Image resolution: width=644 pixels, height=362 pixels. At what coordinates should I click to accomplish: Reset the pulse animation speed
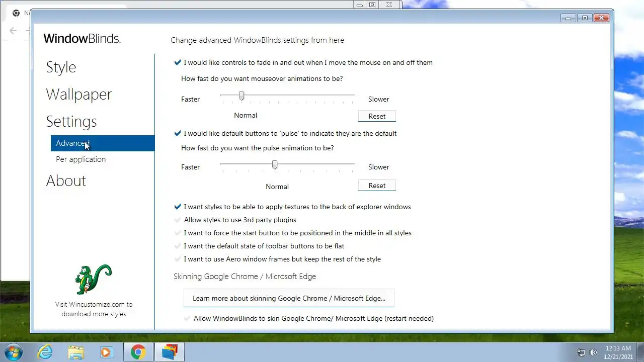pyautogui.click(x=377, y=186)
